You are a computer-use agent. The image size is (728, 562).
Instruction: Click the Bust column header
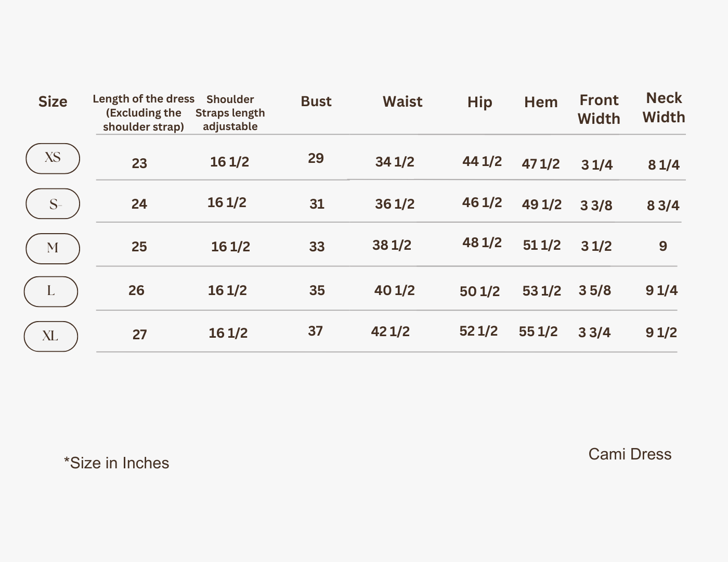(x=316, y=101)
